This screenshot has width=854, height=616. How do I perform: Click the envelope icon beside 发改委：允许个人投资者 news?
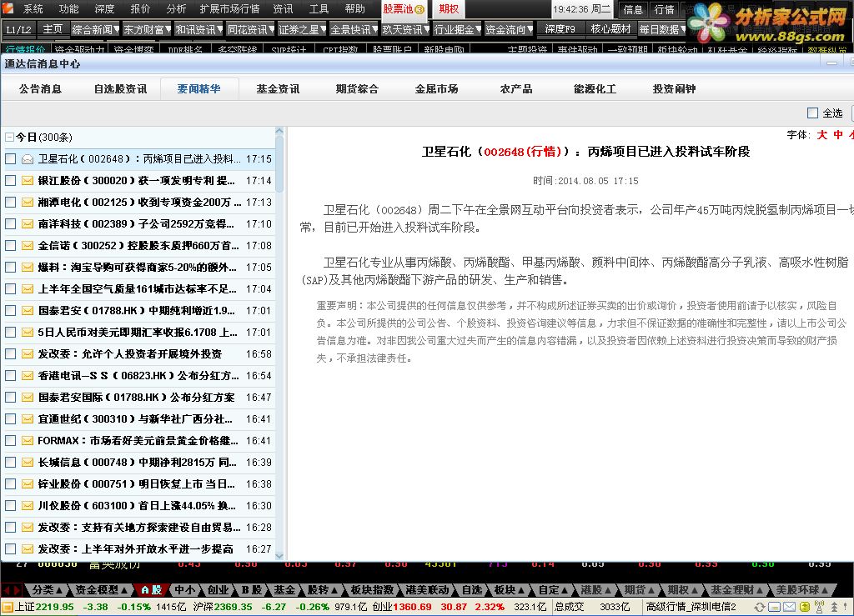pyautogui.click(x=28, y=353)
